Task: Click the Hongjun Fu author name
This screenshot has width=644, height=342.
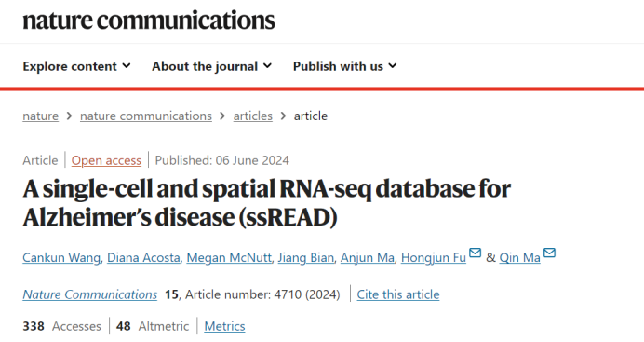Action: [x=434, y=258]
